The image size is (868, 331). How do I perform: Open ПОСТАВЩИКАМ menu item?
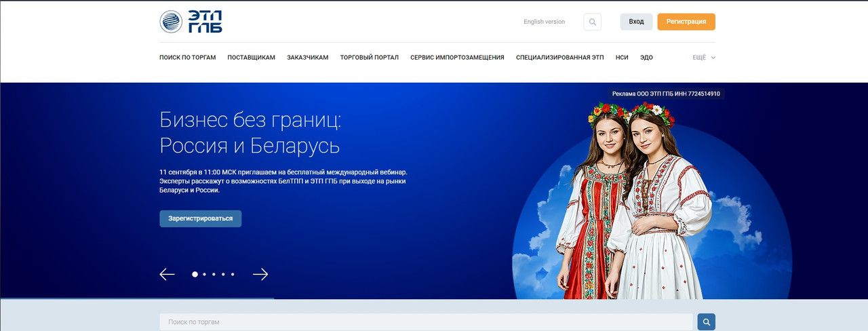click(252, 58)
